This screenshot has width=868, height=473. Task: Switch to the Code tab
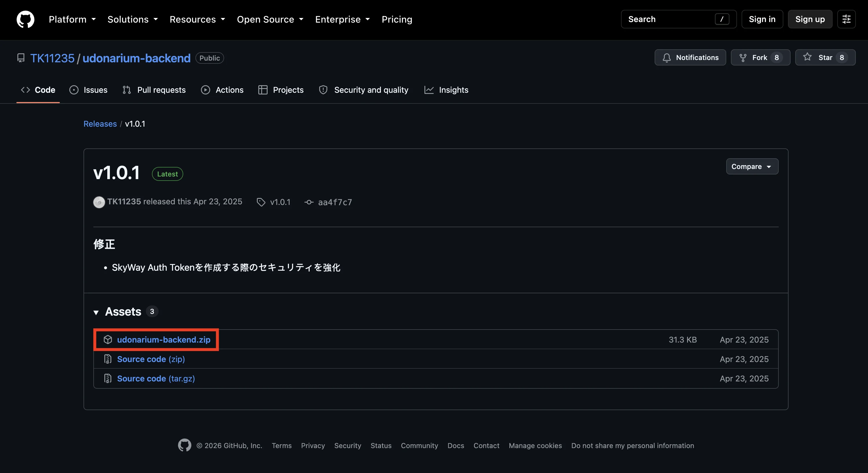(38, 90)
